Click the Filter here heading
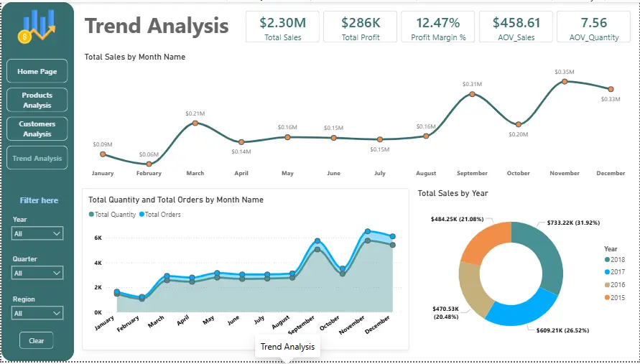 click(x=40, y=200)
